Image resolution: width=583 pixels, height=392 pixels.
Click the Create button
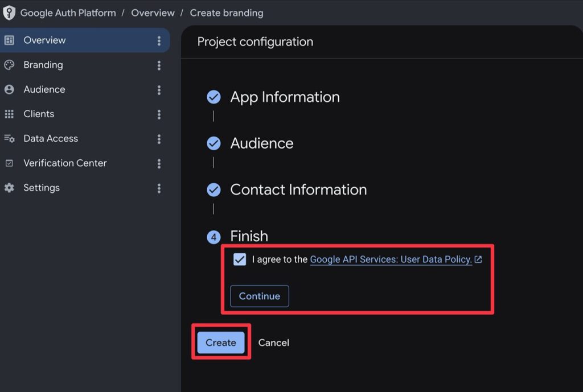coord(221,343)
